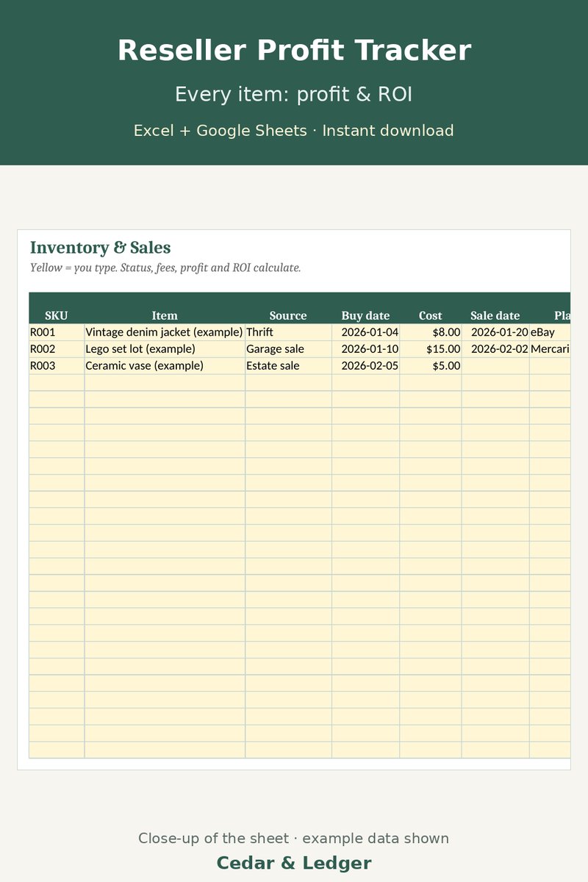The height and width of the screenshot is (882, 588).
Task: Select the Vintage denim jacket (example) cell
Action: [x=165, y=332]
